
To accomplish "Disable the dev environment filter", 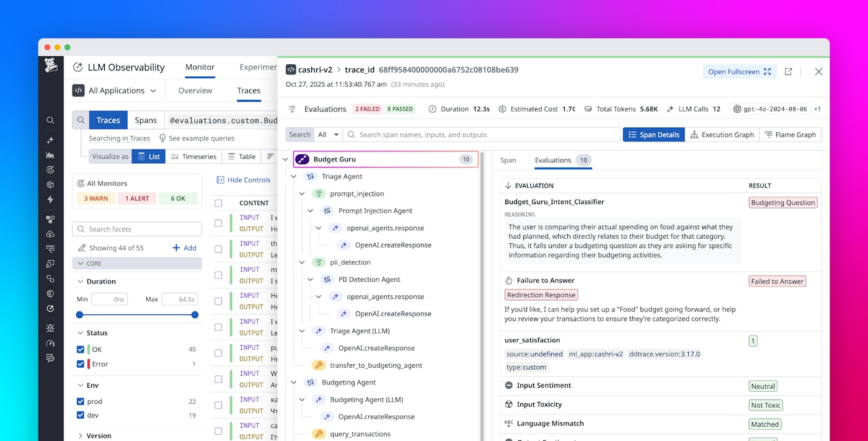I will coord(80,416).
